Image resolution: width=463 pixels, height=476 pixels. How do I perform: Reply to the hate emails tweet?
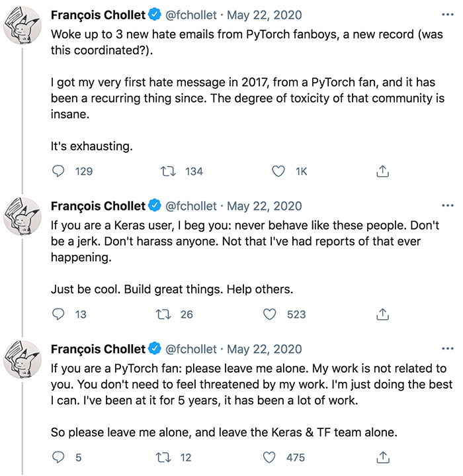click(x=59, y=171)
